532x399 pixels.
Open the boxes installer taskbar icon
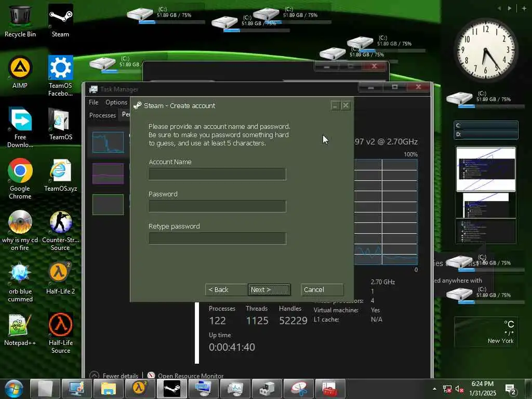pyautogui.click(x=267, y=389)
